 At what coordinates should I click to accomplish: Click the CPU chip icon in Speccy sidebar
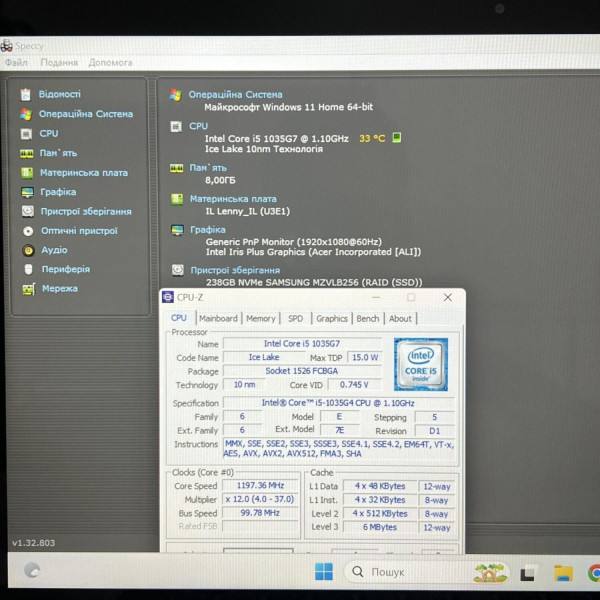(x=26, y=134)
